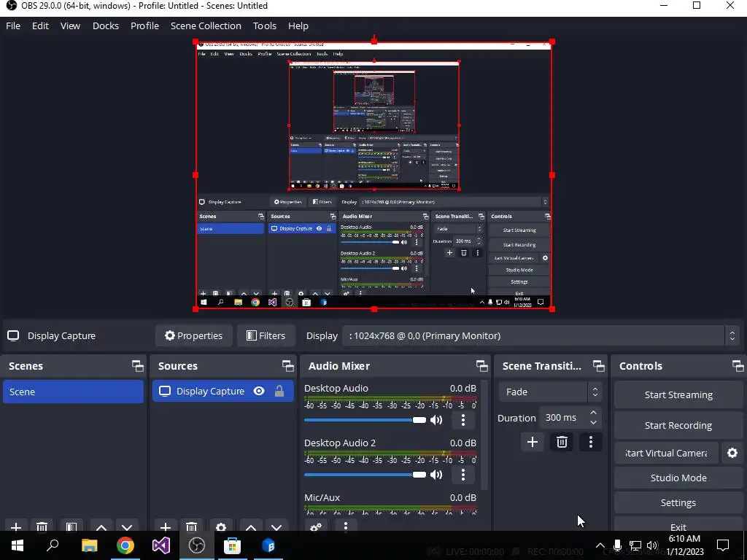Image resolution: width=747 pixels, height=560 pixels.
Task: Open advanced audio properties gears icon
Action: click(x=316, y=526)
